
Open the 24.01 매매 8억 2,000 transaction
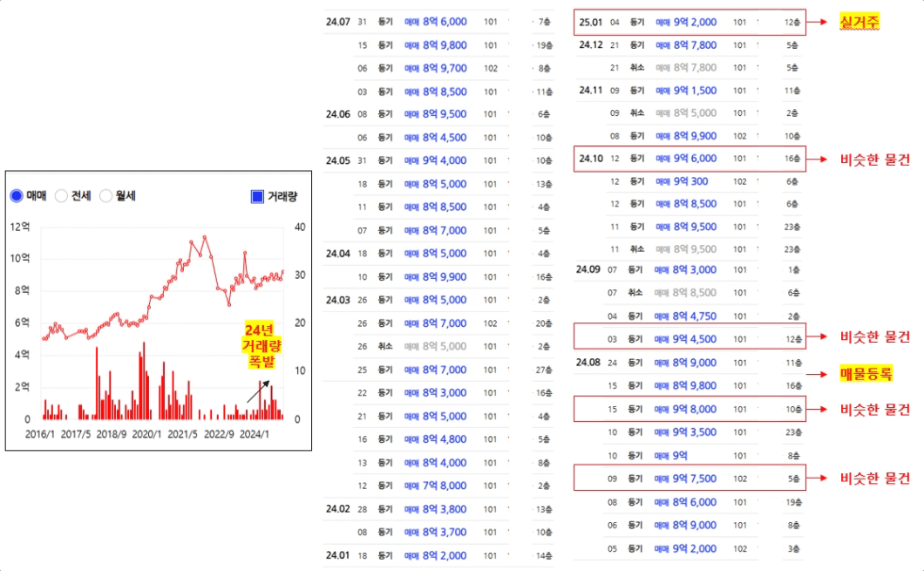(x=436, y=555)
